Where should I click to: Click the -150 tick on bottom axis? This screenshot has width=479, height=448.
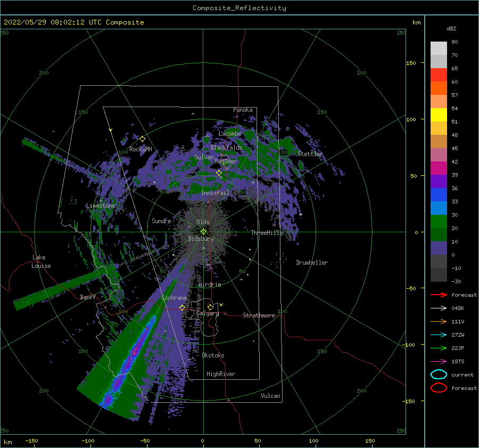tap(31, 441)
